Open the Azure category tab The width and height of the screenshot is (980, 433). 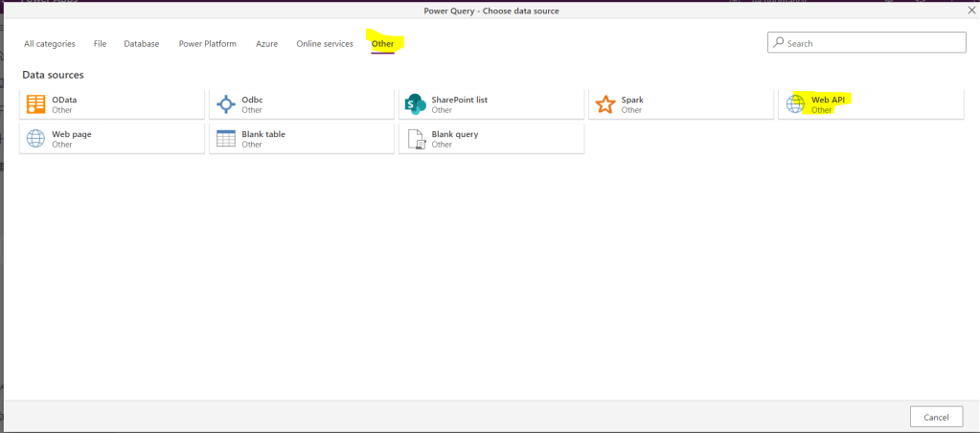point(266,44)
